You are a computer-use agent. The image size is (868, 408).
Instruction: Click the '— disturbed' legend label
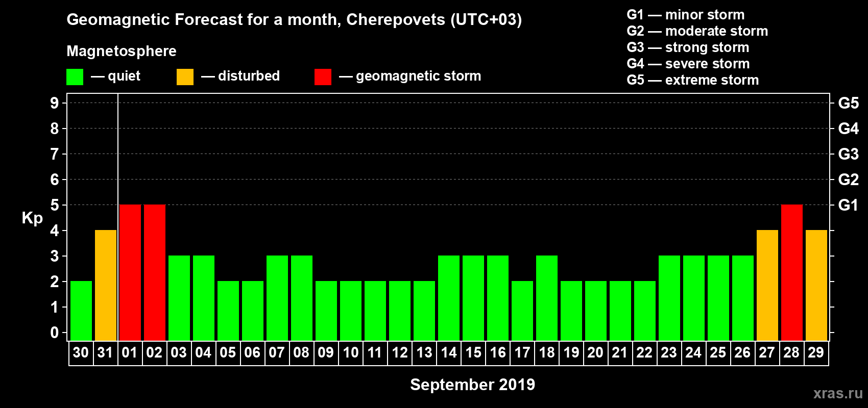point(240,76)
